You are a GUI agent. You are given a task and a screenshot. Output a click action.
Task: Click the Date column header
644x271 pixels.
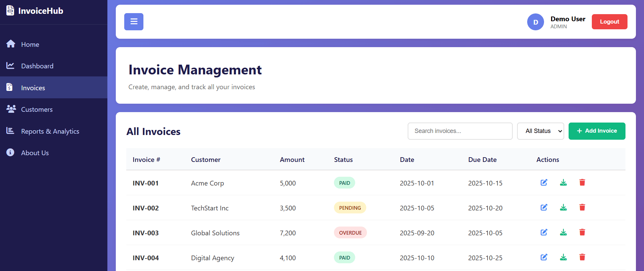tap(407, 160)
